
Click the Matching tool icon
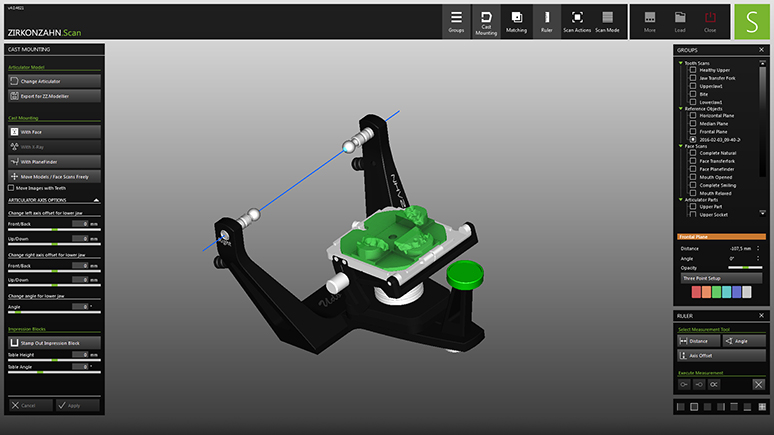(516, 21)
